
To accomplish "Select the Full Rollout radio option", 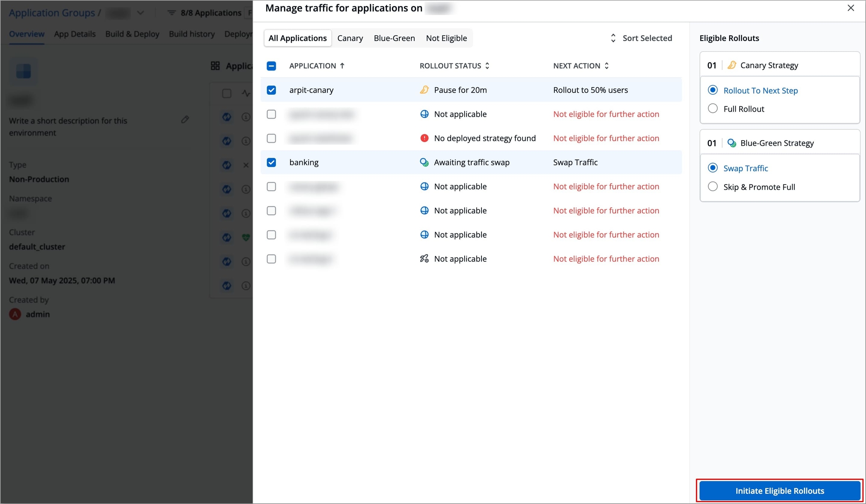I will 713,109.
